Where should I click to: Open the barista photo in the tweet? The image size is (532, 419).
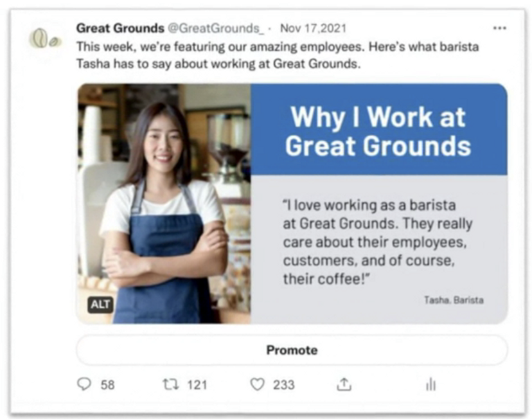(x=164, y=204)
